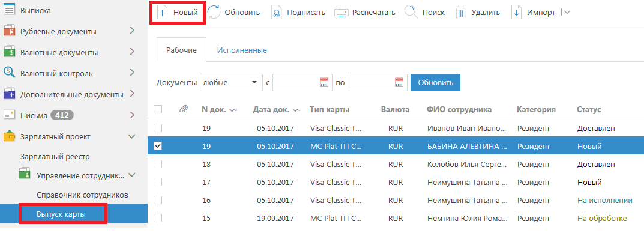Screen dimensions: 644x233
Task: Click the Распечатать printer icon
Action: (342, 13)
